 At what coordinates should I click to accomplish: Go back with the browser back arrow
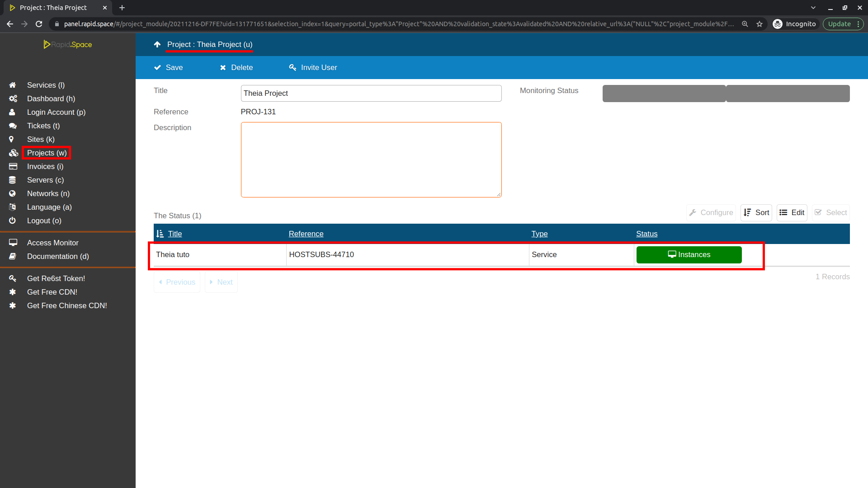10,24
